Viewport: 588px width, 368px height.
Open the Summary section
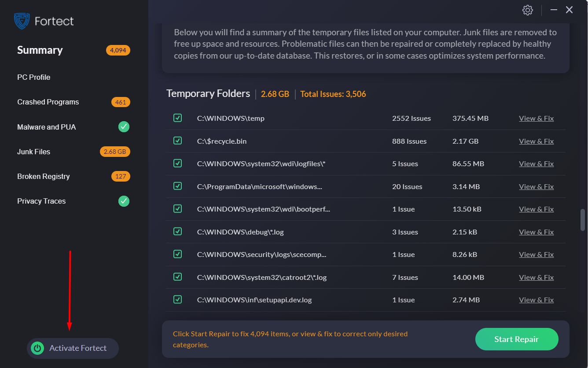tap(40, 50)
